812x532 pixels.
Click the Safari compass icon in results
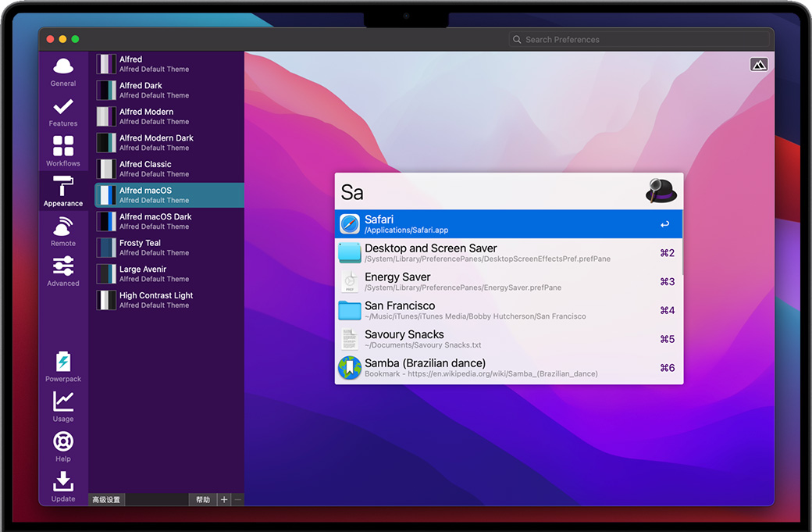click(350, 224)
